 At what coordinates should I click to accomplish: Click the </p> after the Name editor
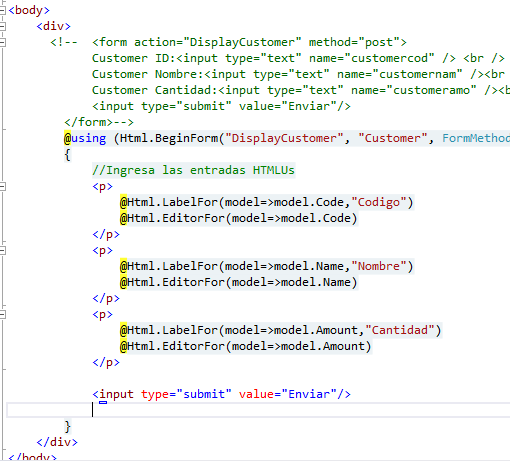click(x=106, y=298)
